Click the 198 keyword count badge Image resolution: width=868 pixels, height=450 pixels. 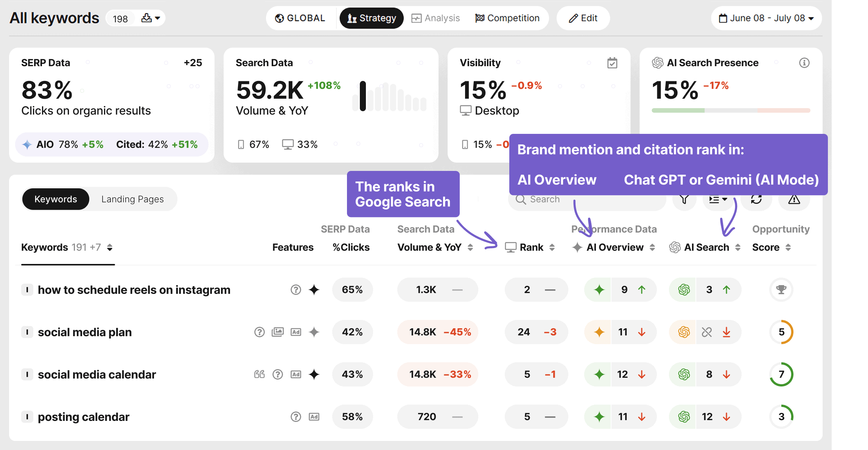coord(120,19)
